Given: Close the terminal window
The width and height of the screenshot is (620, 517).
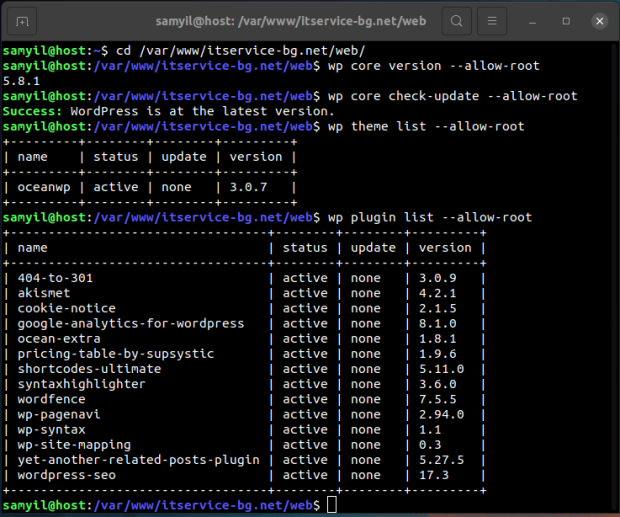Looking at the screenshot, I should pyautogui.click(x=599, y=21).
